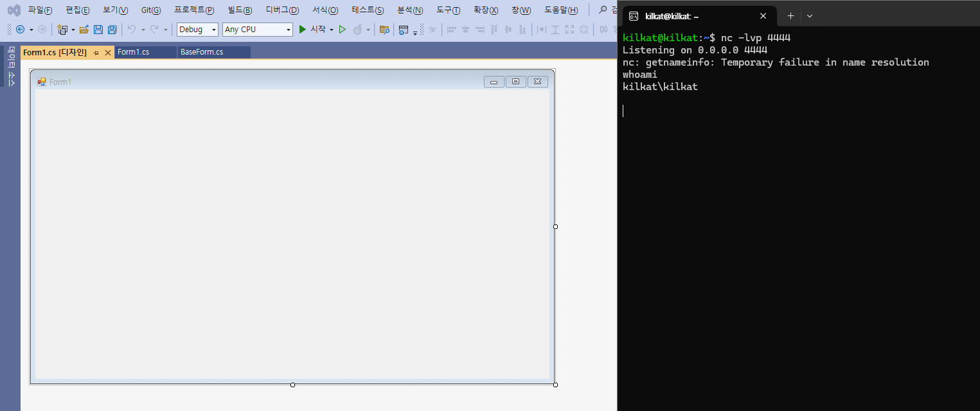Click the Align Lefts icon
This screenshot has height=411, width=980.
pos(451,30)
